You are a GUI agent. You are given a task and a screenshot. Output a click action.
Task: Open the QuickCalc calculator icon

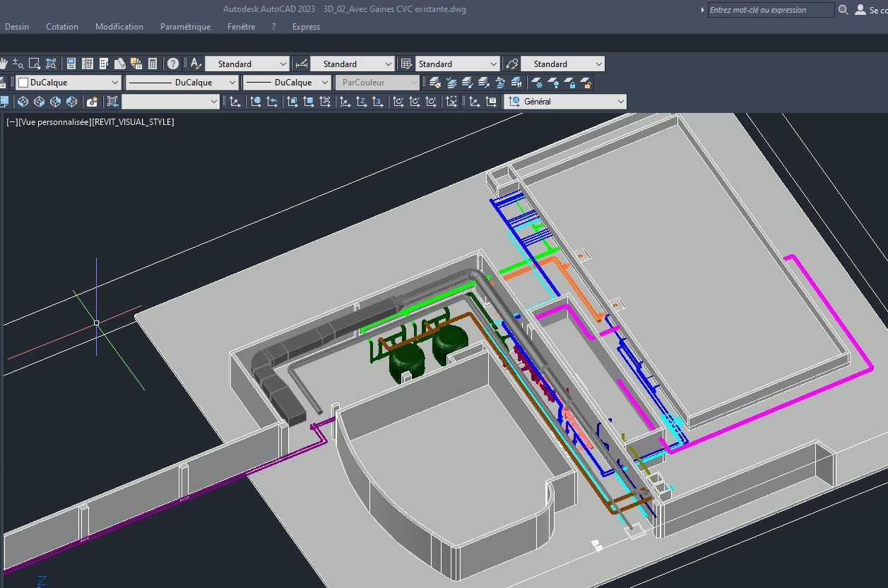(x=153, y=64)
